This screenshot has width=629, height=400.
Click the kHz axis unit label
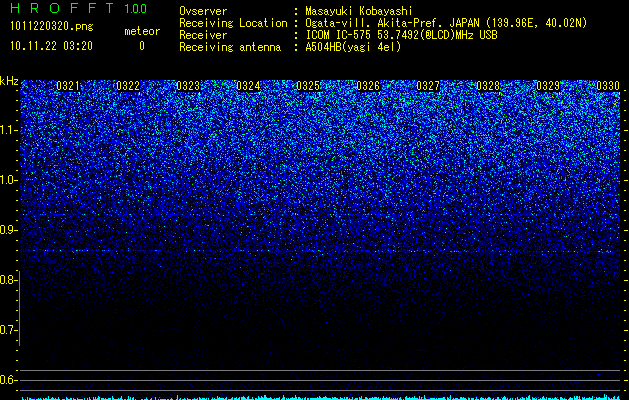click(x=9, y=81)
